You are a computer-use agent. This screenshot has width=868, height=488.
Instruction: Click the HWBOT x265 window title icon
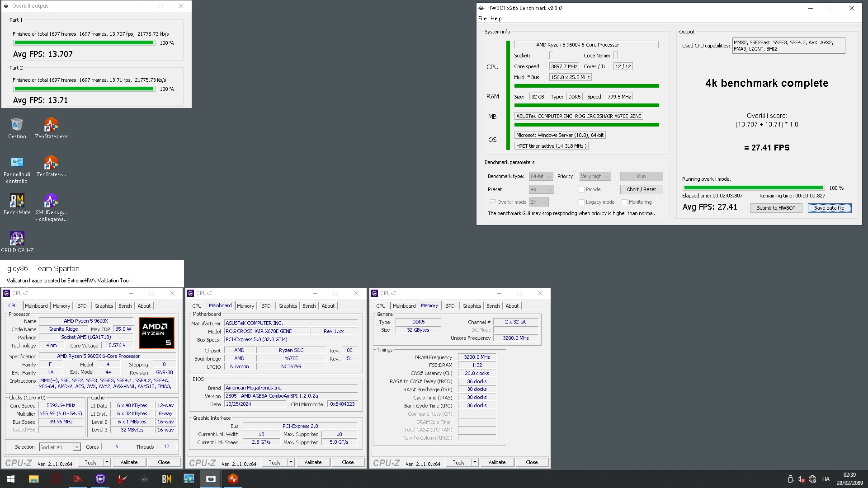tap(481, 8)
